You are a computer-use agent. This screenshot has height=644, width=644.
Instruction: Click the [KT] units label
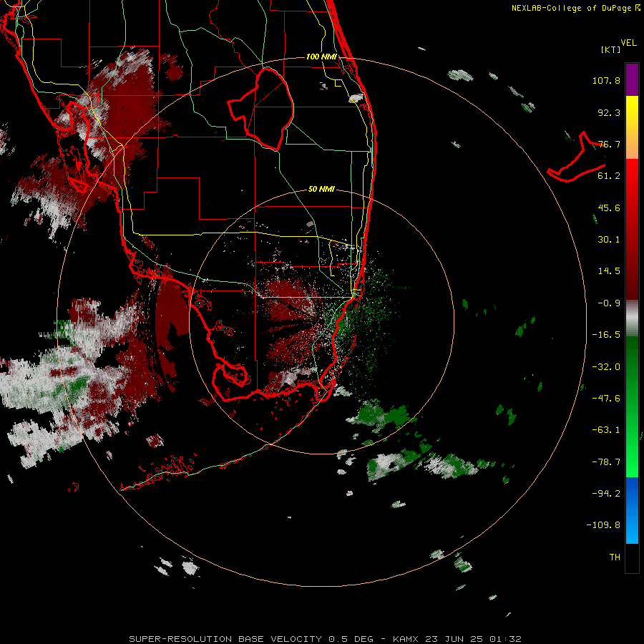tap(610, 49)
